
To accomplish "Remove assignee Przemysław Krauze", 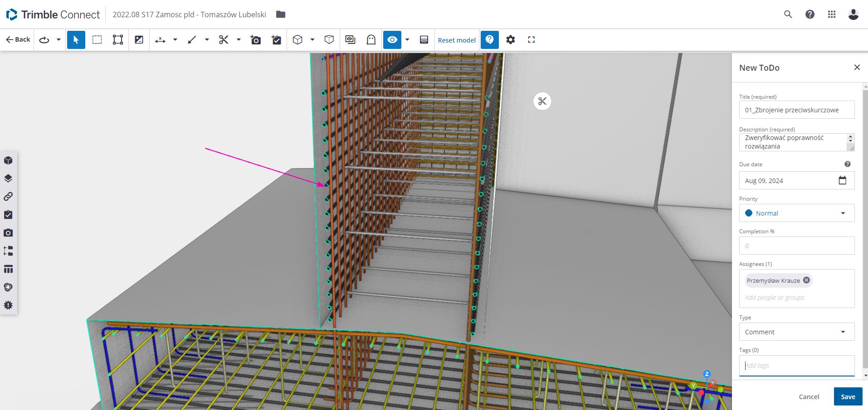I will pyautogui.click(x=806, y=280).
